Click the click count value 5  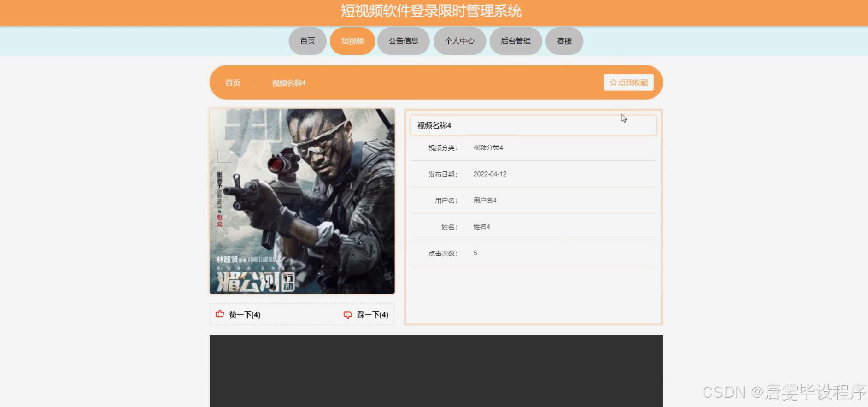(x=475, y=253)
